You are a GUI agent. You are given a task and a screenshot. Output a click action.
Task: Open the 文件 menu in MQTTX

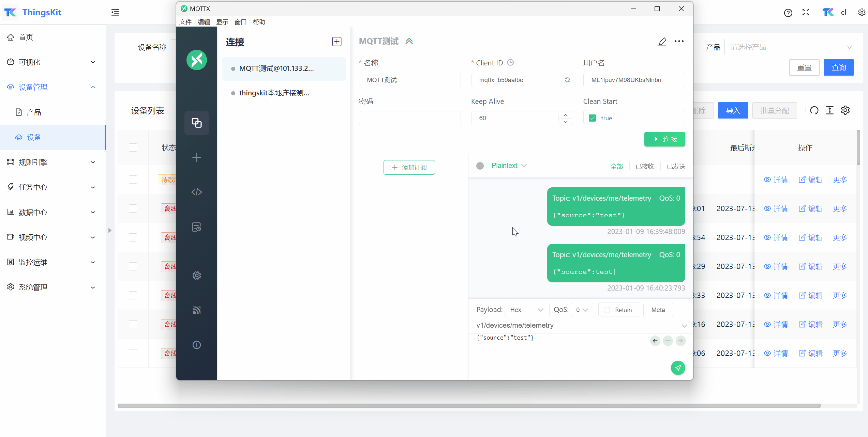(185, 22)
